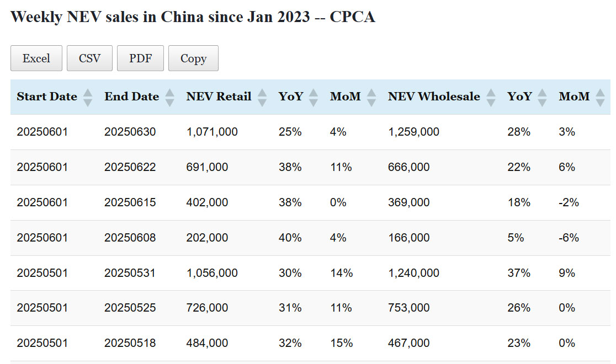Click the 1,240,000 NEV Wholesale cell
The image size is (616, 364).
(413, 273)
